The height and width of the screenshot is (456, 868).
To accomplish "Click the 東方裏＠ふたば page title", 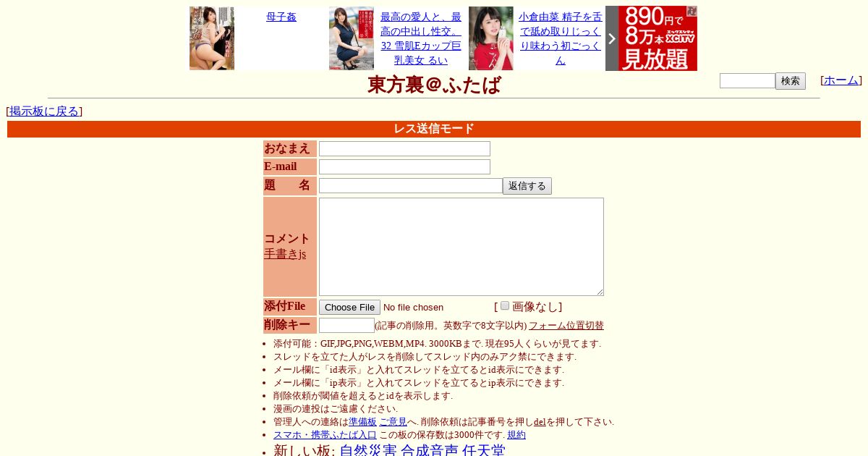I will pos(434,85).
